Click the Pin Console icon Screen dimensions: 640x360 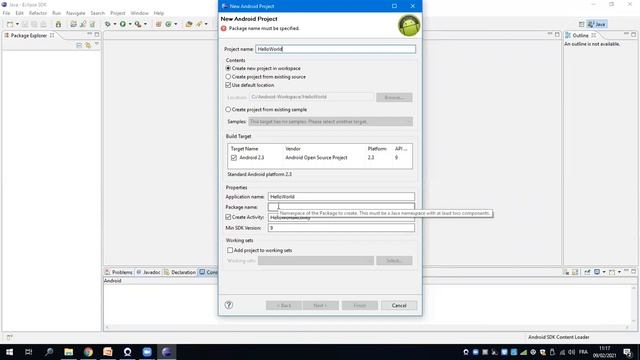coord(587,272)
